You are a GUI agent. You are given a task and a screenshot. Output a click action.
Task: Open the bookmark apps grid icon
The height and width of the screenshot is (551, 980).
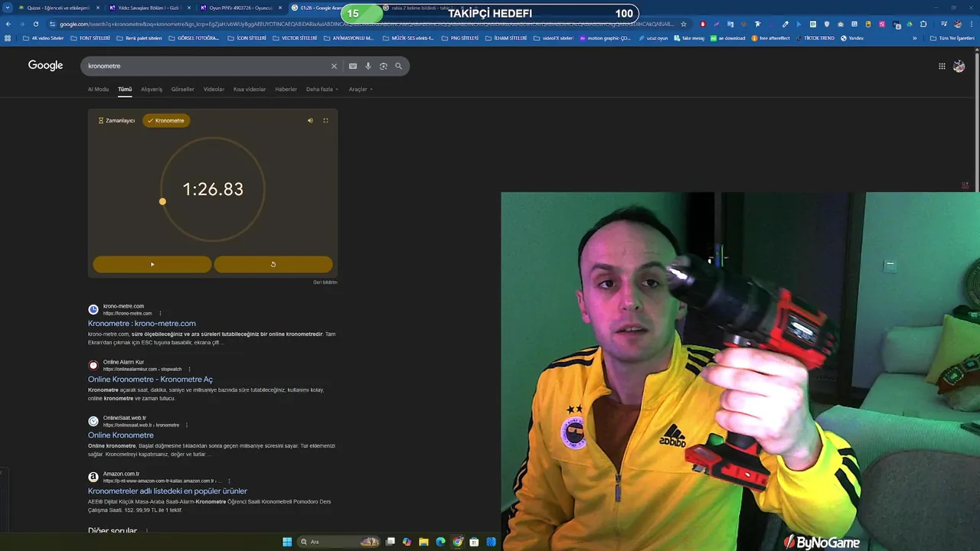tap(8, 37)
